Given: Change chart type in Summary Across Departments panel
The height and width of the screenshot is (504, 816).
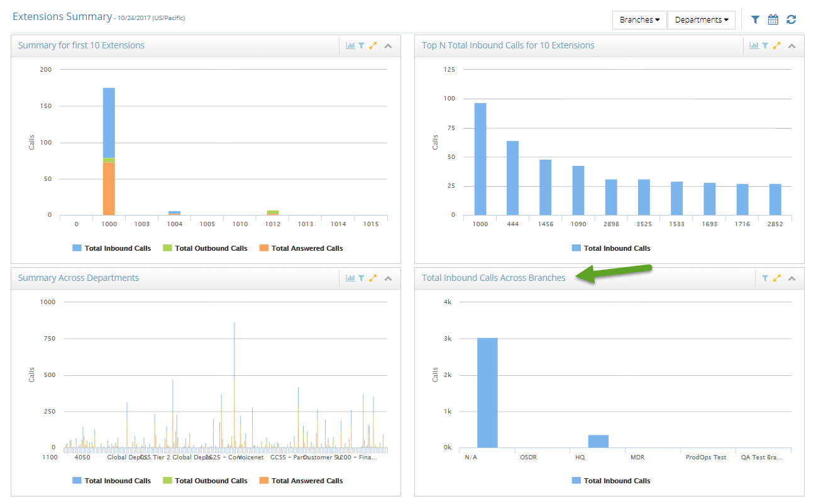Looking at the screenshot, I should pos(350,278).
